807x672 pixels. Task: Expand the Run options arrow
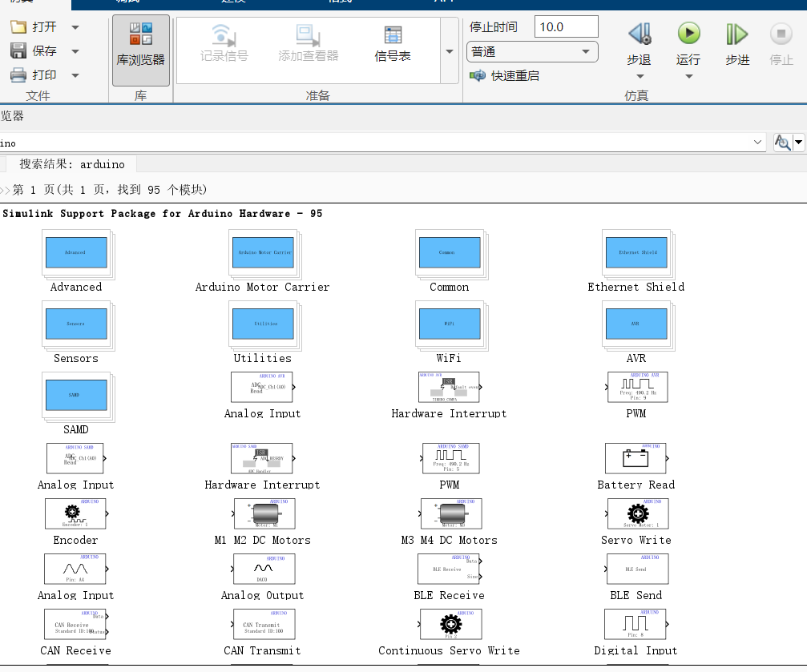click(x=688, y=76)
